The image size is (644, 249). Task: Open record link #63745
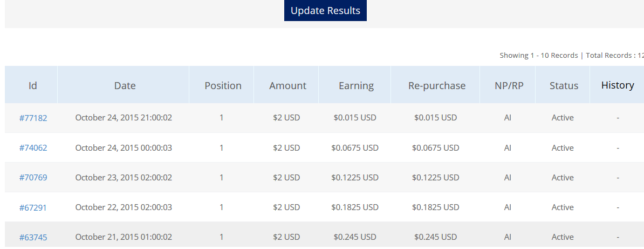click(33, 237)
